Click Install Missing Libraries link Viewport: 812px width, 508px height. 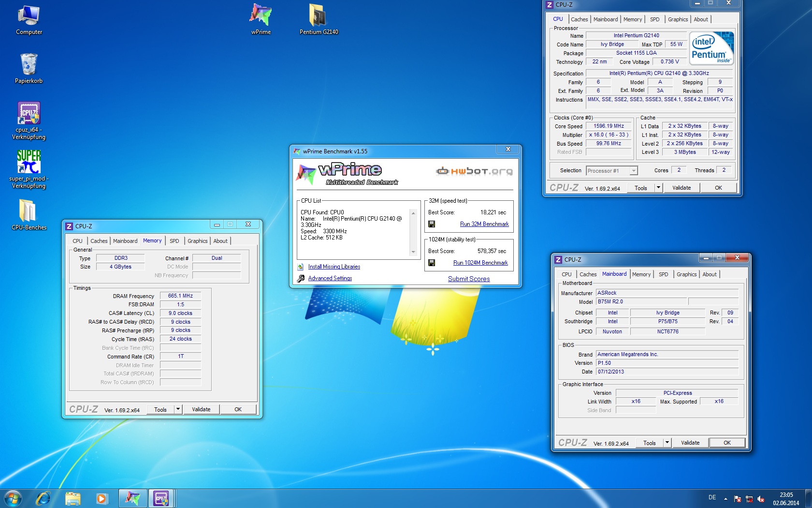[334, 267]
